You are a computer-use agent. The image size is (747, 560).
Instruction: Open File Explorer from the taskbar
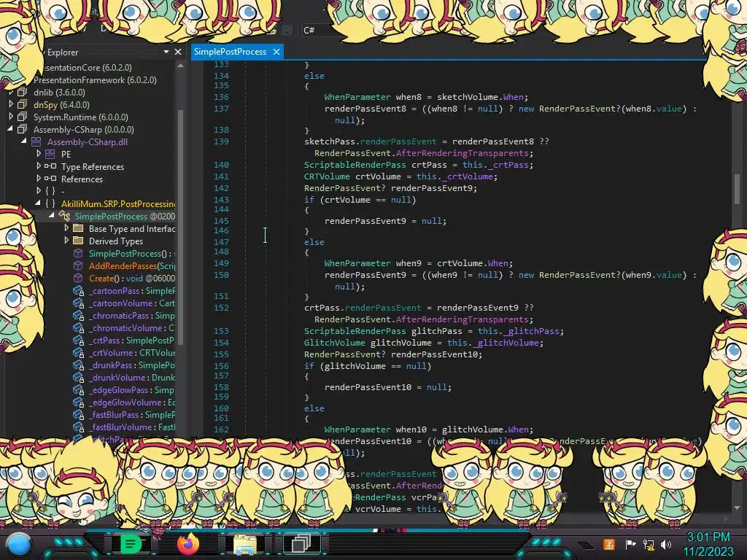click(x=245, y=544)
